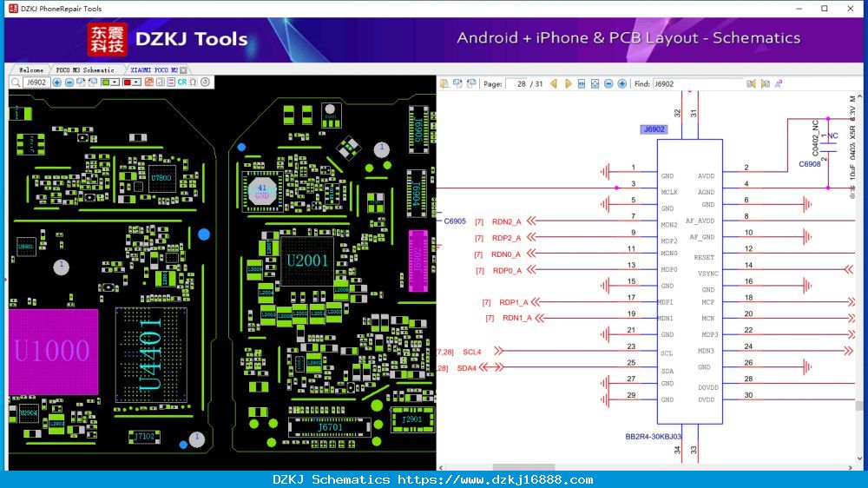Click the orange overlapping-squares icon
Image resolution: width=868 pixels, height=488 pixels.
click(149, 82)
